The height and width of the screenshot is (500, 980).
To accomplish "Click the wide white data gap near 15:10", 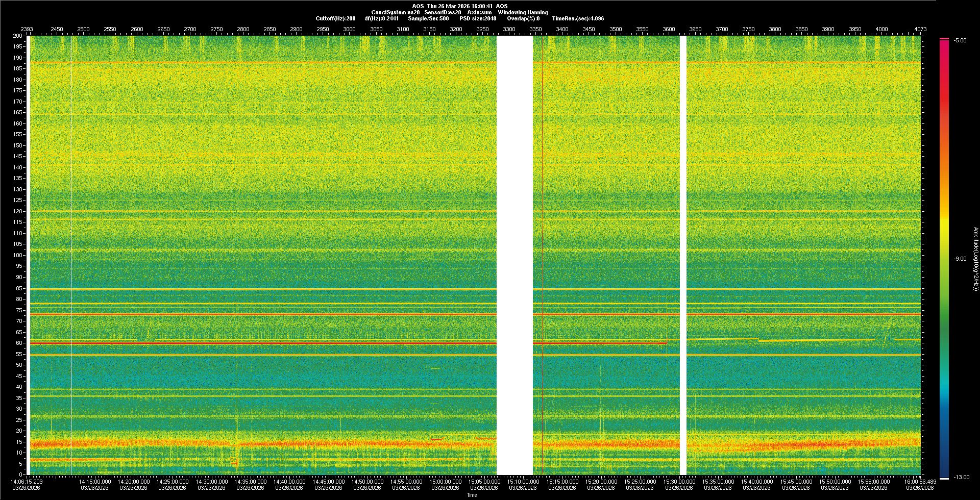I will pyautogui.click(x=514, y=255).
